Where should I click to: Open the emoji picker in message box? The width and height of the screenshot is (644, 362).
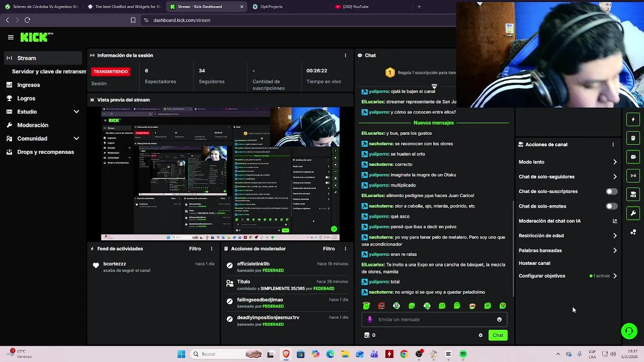coord(499,319)
